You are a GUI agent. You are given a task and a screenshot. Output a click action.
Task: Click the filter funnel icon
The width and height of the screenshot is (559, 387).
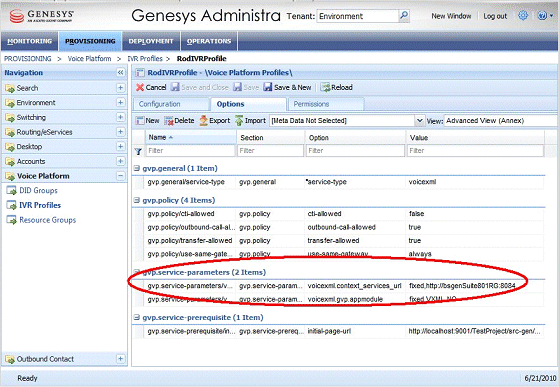(x=138, y=151)
